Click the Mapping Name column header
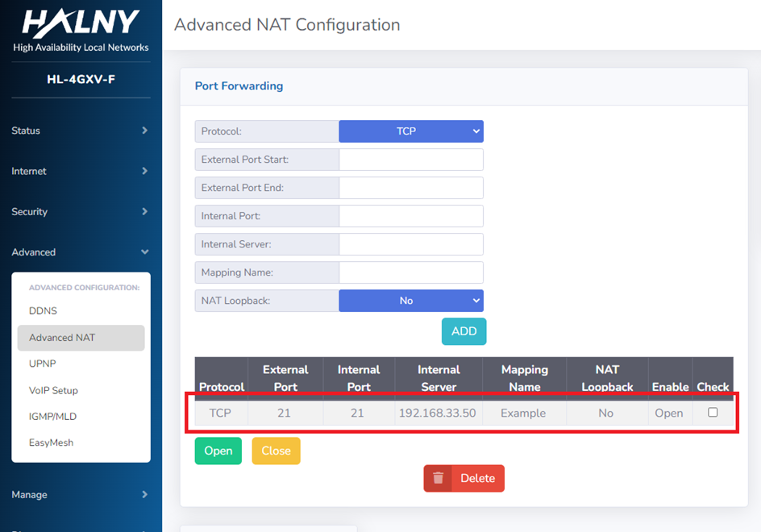Viewport: 761px width, 532px height. pos(525,378)
